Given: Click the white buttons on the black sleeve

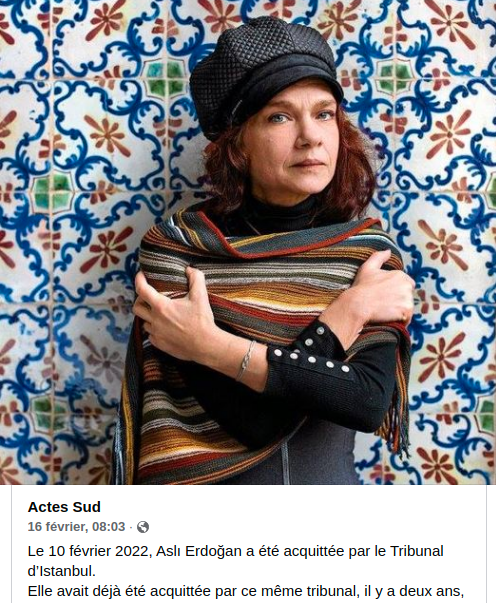Looking at the screenshot, I should (x=311, y=354).
